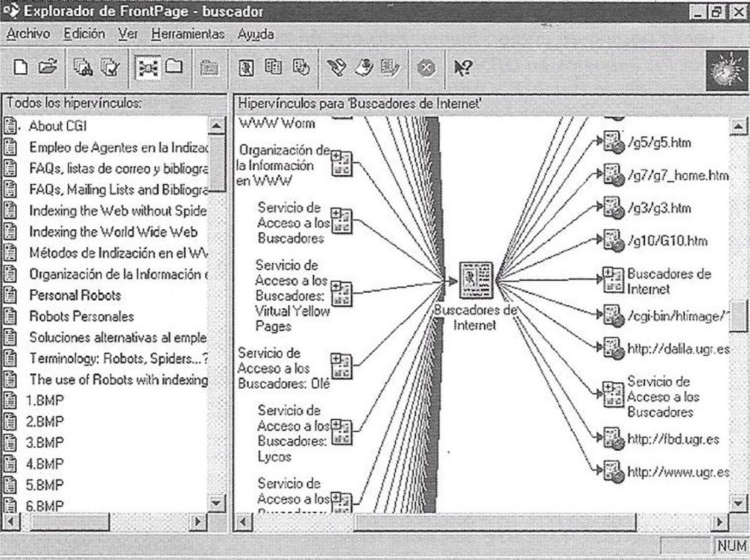This screenshot has width=750, height=560.
Task: Select 1.BMP in the hyperlink list
Action: pos(45,400)
